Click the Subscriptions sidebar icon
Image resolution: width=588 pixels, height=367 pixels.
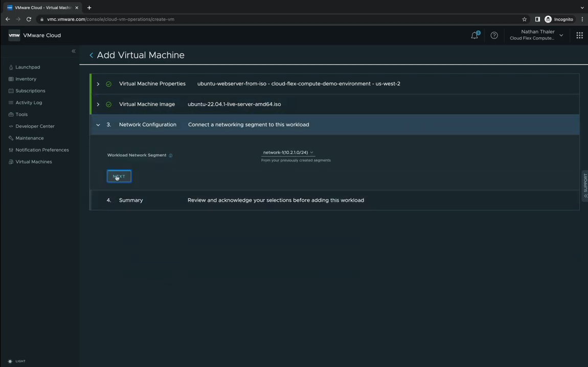(x=11, y=90)
